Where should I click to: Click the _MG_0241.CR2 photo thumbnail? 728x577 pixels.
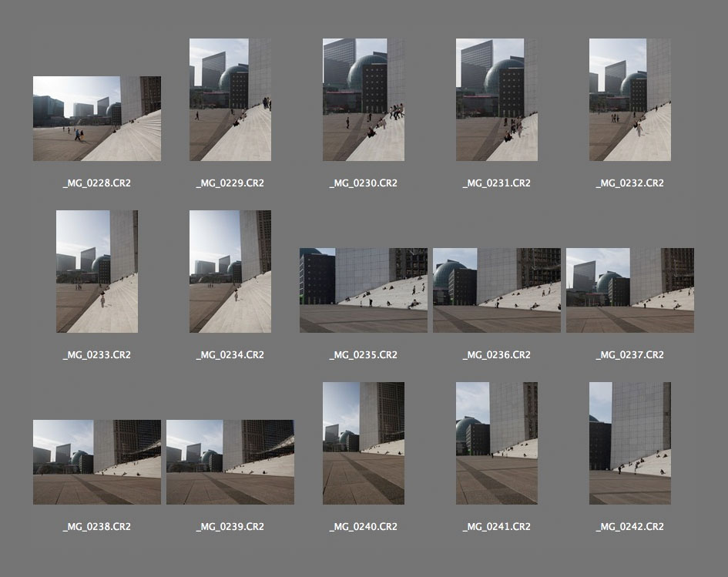(x=496, y=444)
